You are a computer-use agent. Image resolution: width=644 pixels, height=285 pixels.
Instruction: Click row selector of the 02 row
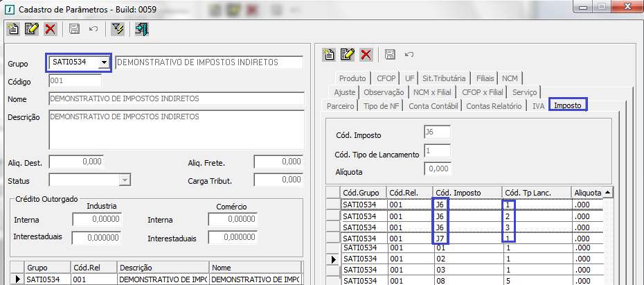(x=334, y=259)
